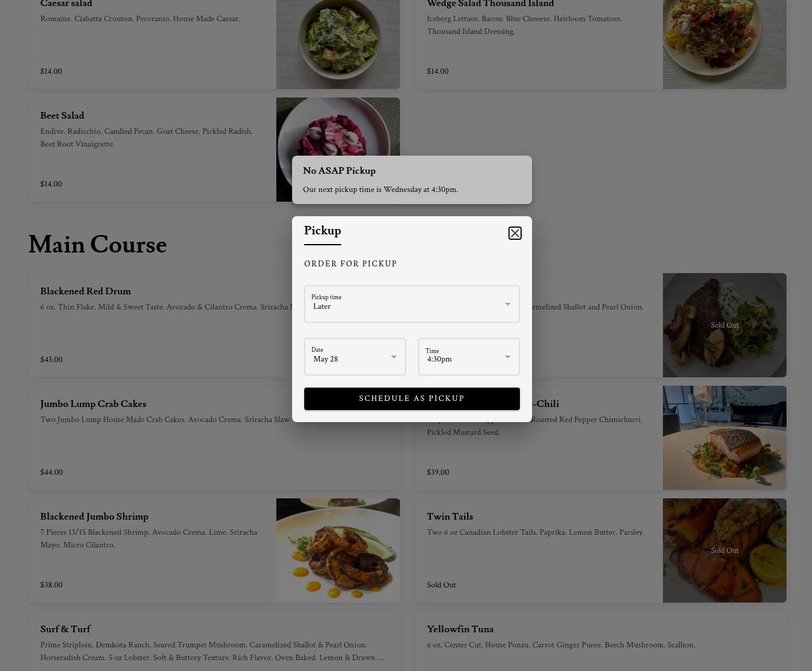Click the sold out Twin Tails image

coord(724,550)
